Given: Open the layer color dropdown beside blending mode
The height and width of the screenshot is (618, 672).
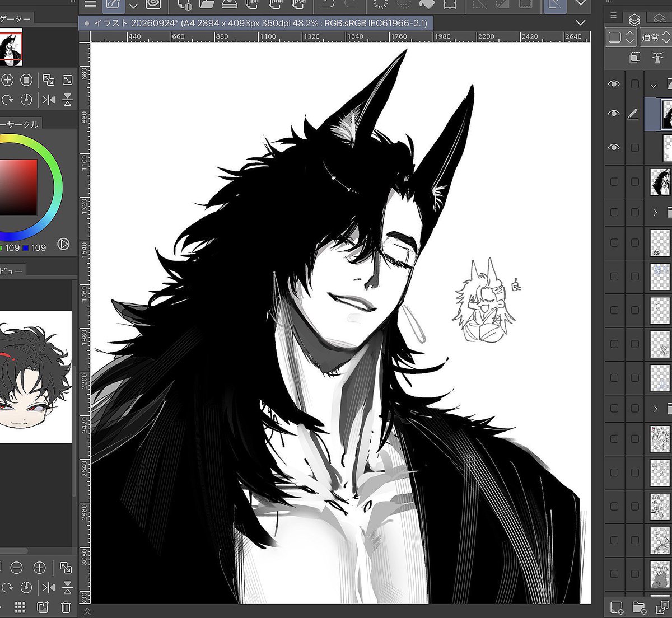Looking at the screenshot, I should [x=621, y=38].
